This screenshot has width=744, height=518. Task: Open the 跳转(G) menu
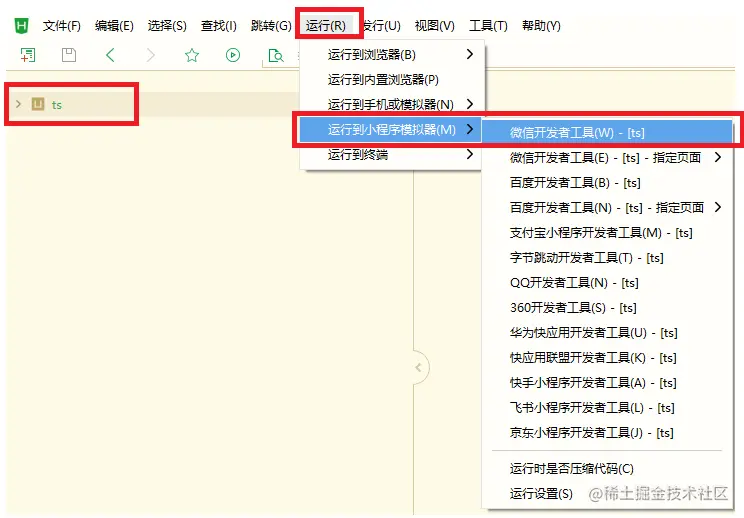point(271,26)
